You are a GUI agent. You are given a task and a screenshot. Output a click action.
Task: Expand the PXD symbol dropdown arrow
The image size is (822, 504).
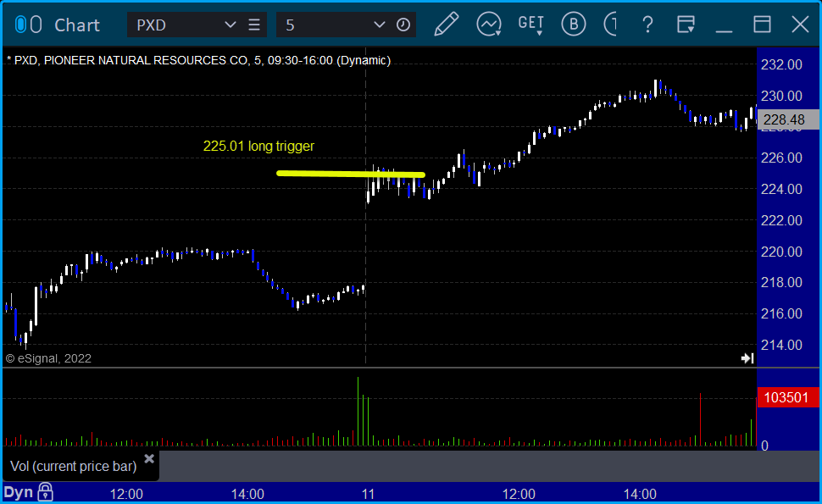[230, 25]
